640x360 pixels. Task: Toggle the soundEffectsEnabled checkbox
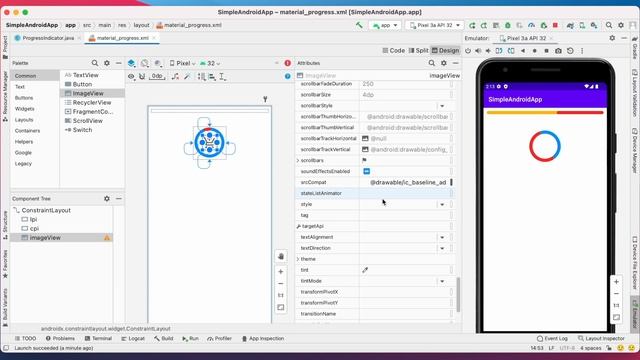tap(367, 171)
